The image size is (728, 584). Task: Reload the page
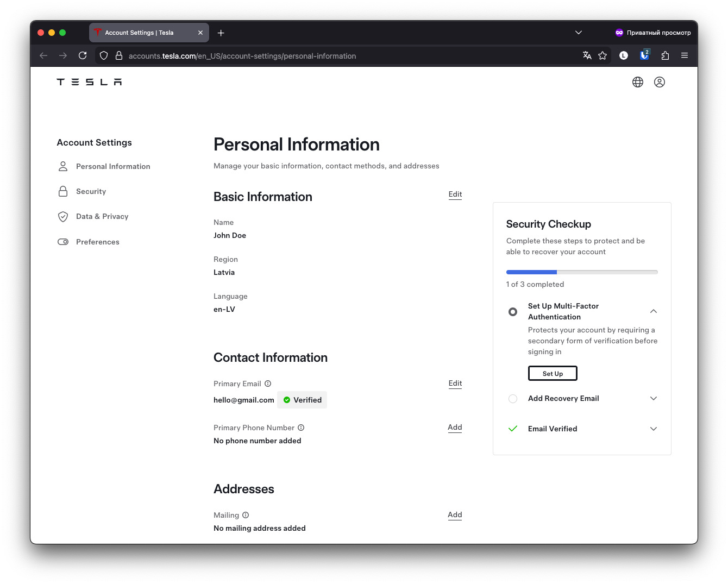click(83, 55)
